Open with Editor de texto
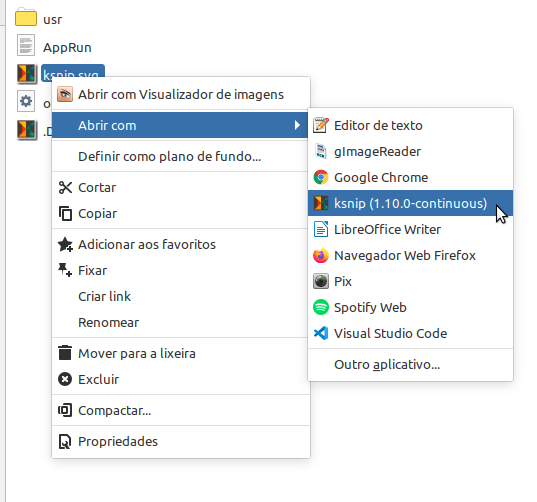This screenshot has width=537, height=502. click(410, 125)
